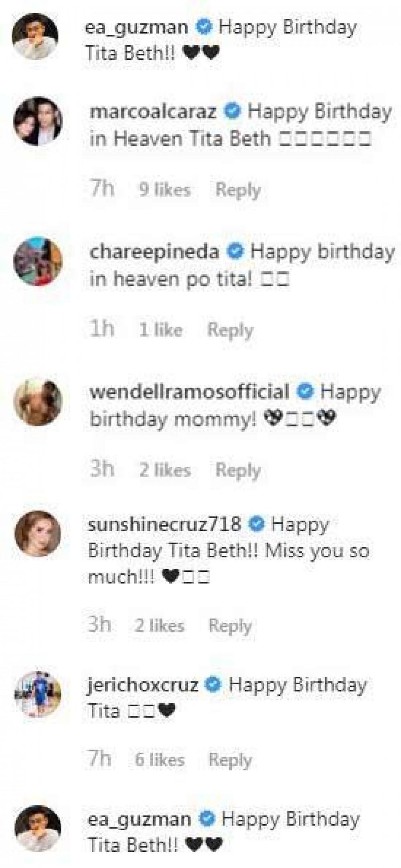
Task: View sunshinecruz718's profile picture
Action: tap(38, 534)
